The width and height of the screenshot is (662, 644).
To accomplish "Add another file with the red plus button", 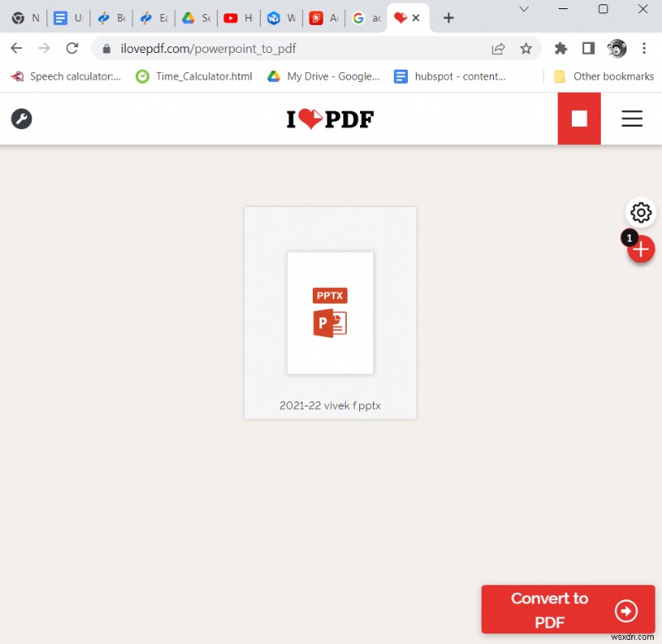I will coord(641,248).
